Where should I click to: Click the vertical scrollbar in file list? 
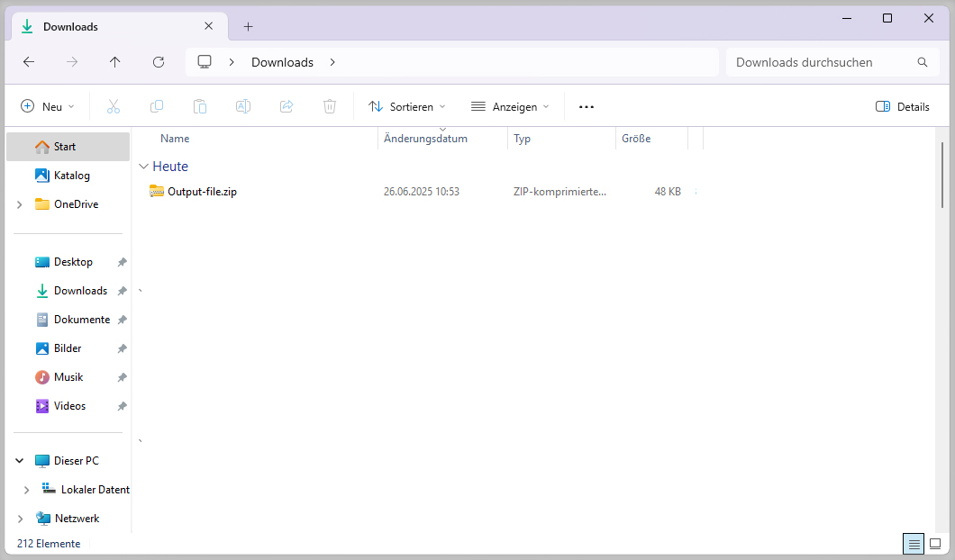point(941,176)
